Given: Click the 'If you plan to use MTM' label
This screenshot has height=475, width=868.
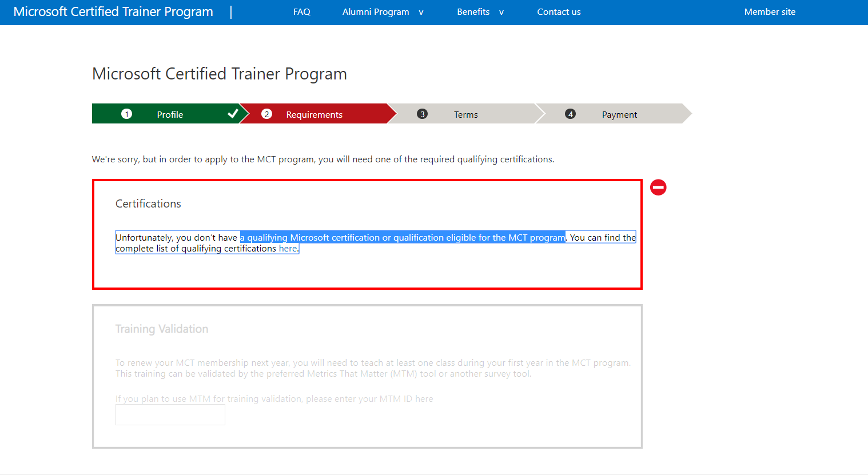Looking at the screenshot, I should tap(274, 398).
